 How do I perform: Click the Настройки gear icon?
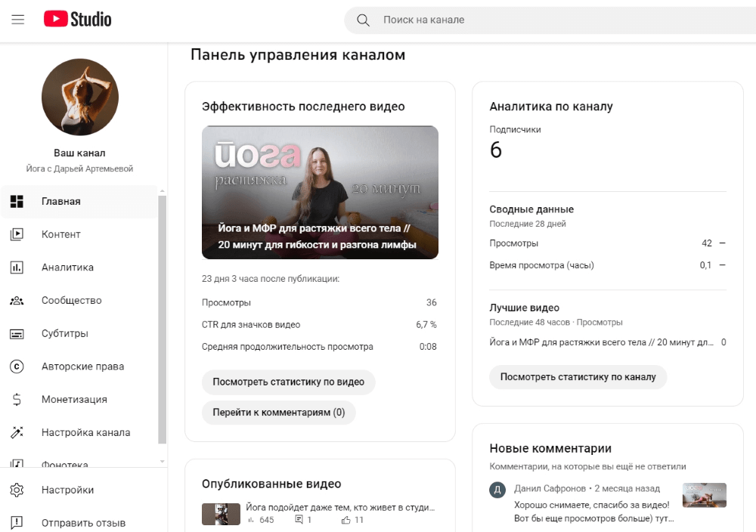click(17, 490)
